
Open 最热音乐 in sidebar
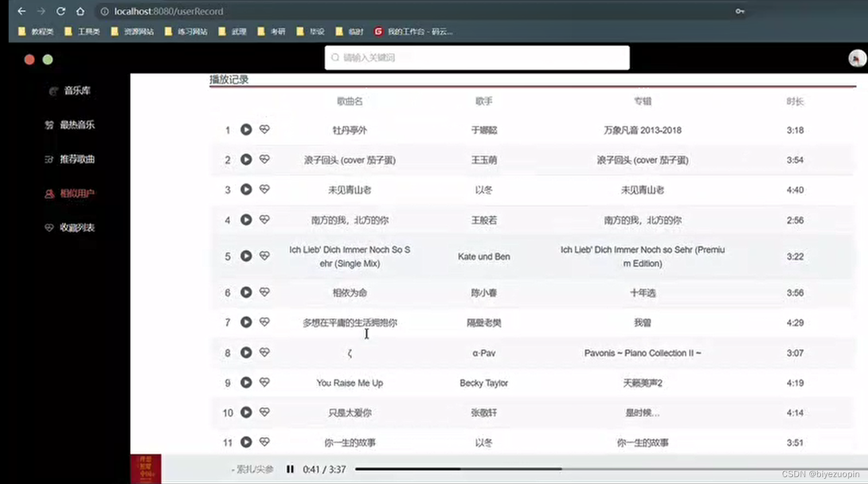pos(70,124)
